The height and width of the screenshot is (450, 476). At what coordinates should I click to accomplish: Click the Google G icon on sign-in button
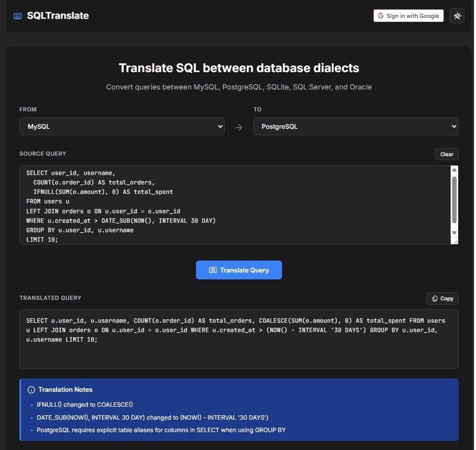[381, 15]
